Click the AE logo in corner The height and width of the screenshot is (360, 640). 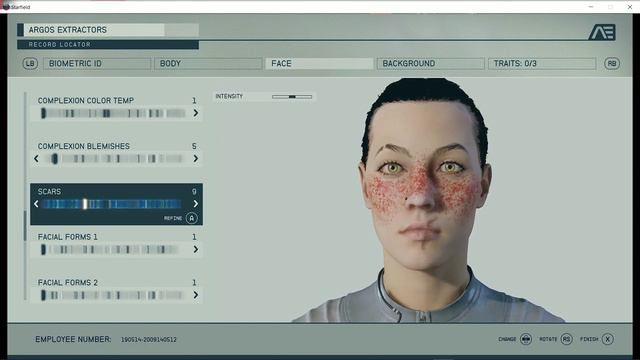point(602,32)
